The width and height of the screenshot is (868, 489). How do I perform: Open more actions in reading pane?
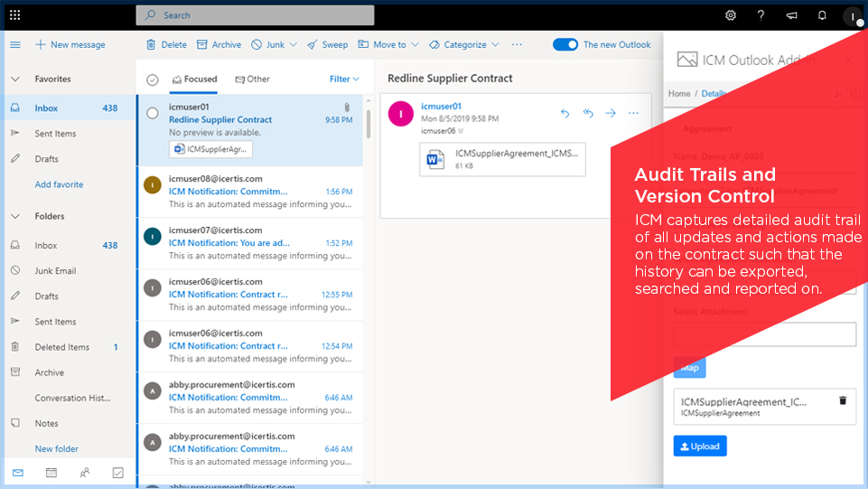tap(633, 114)
